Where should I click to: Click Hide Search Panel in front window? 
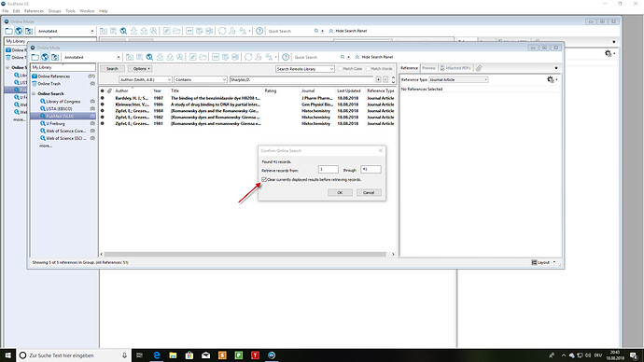373,57
